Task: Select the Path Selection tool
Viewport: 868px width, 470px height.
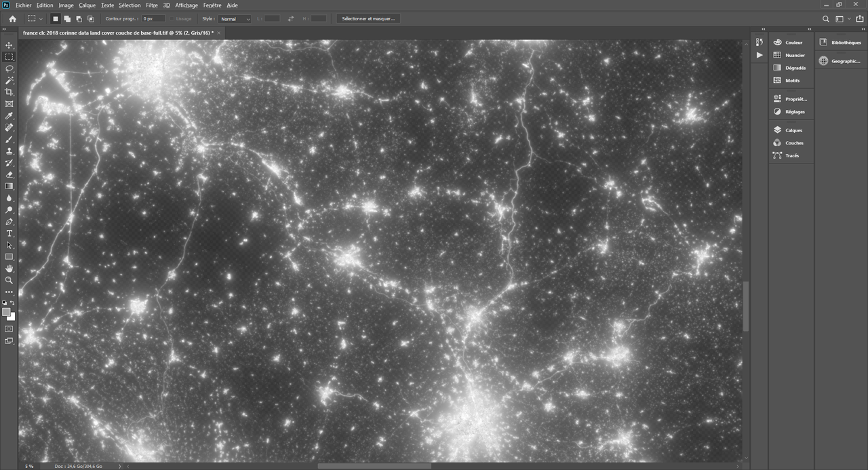Action: [9, 245]
